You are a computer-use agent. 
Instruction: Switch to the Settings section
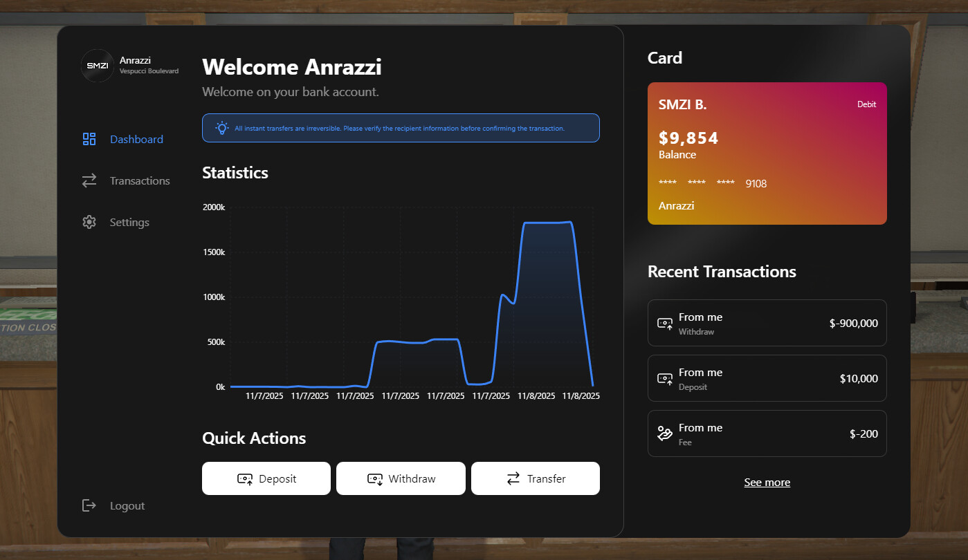129,222
